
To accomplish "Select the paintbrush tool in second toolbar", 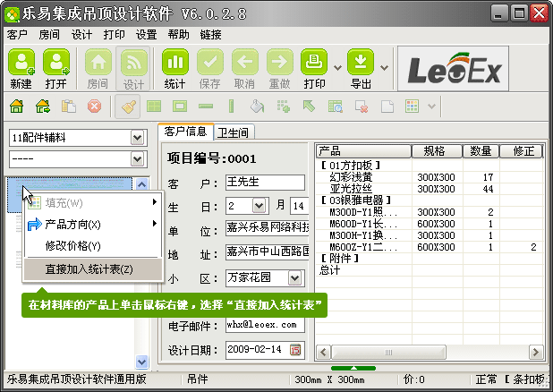I will tap(128, 107).
